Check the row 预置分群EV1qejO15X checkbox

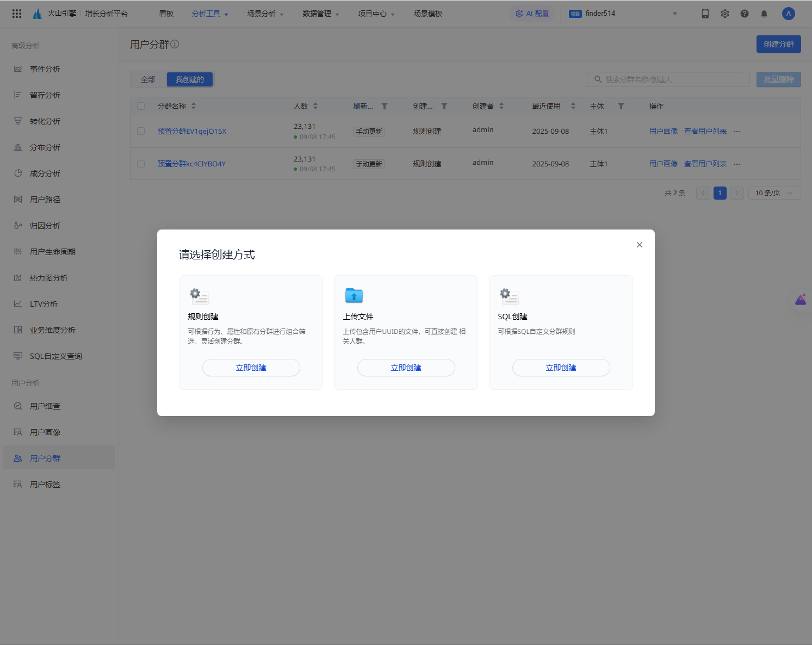(x=141, y=131)
